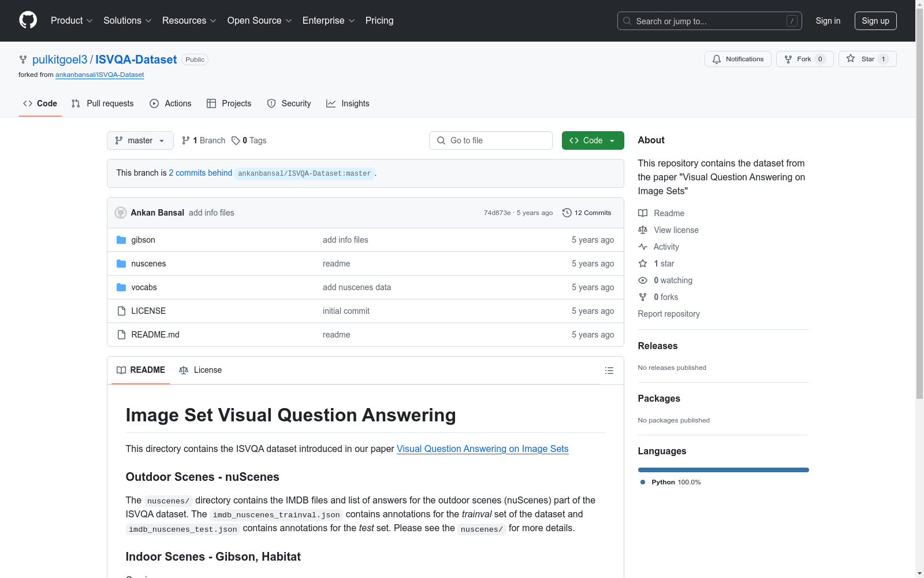Click Ankan Bansal's avatar image
The height and width of the screenshot is (578, 924).
click(x=121, y=213)
